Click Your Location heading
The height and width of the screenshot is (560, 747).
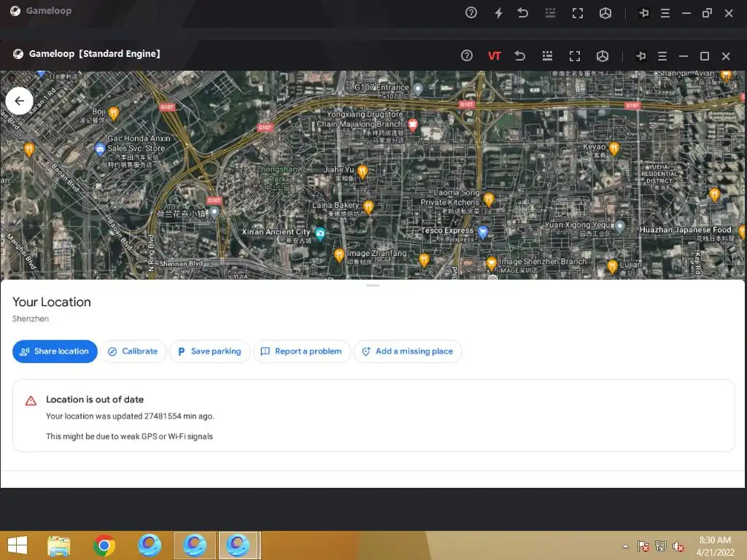coord(52,302)
